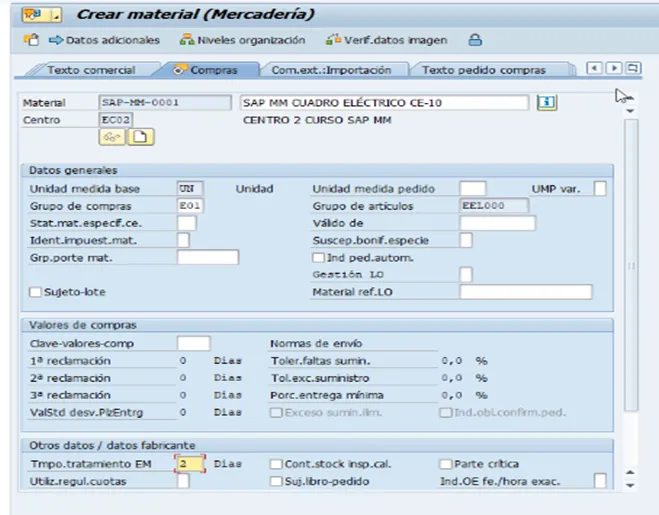Viewport: 659px width, 515px height.
Task: Click the Porc.entrega mínima value
Action: (x=452, y=395)
